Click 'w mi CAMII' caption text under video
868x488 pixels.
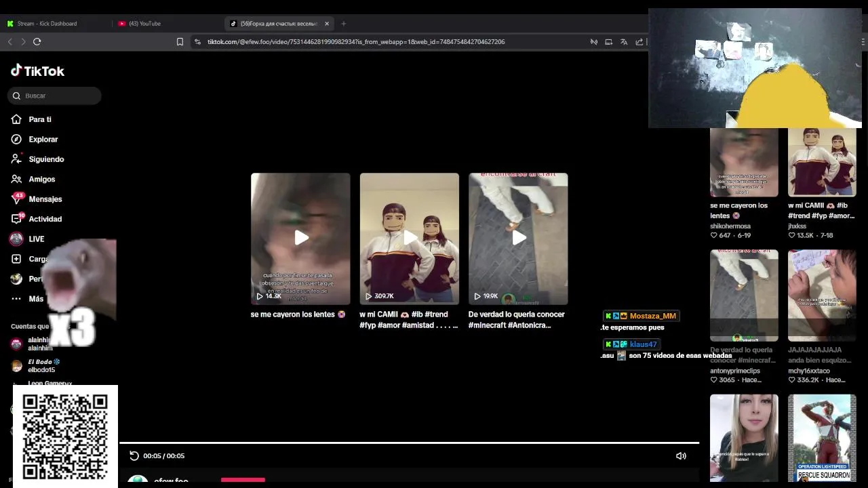(x=408, y=320)
